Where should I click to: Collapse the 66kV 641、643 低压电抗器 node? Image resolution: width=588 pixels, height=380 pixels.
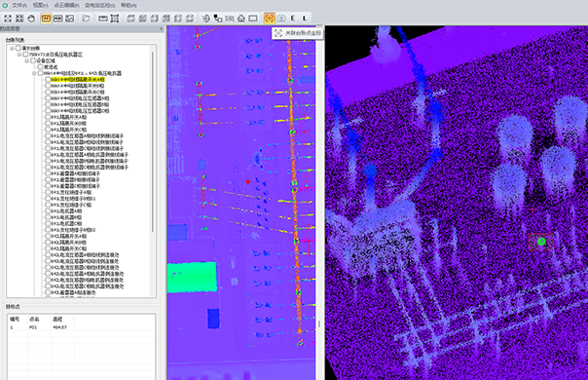34,73
